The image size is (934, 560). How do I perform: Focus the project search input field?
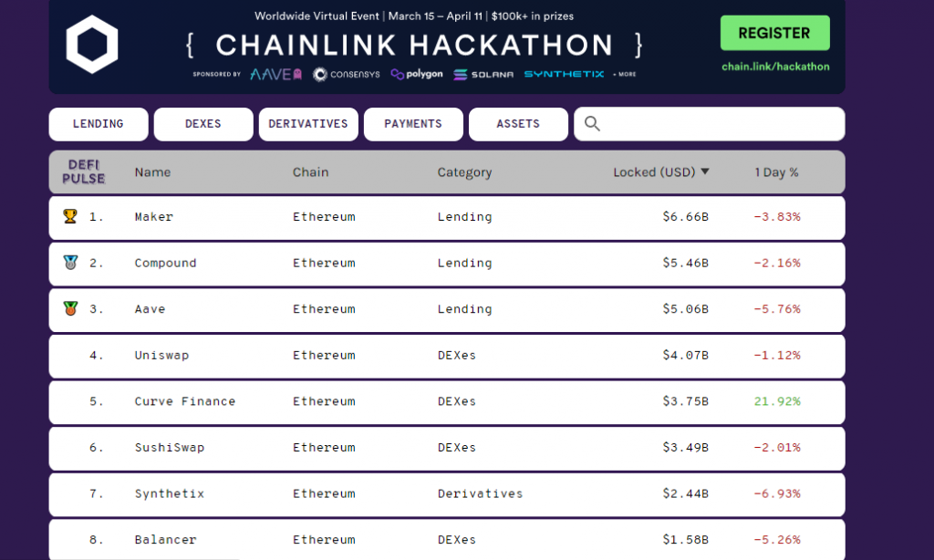721,124
